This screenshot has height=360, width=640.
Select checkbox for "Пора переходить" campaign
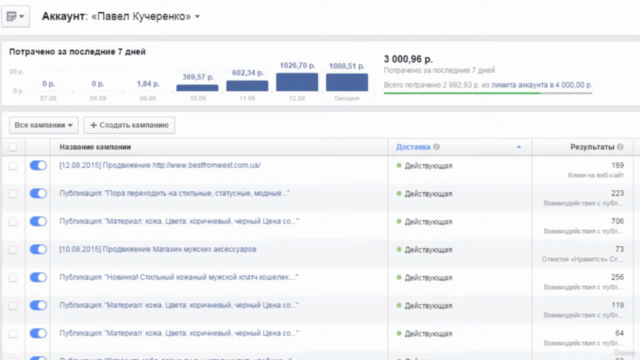pos(13,193)
